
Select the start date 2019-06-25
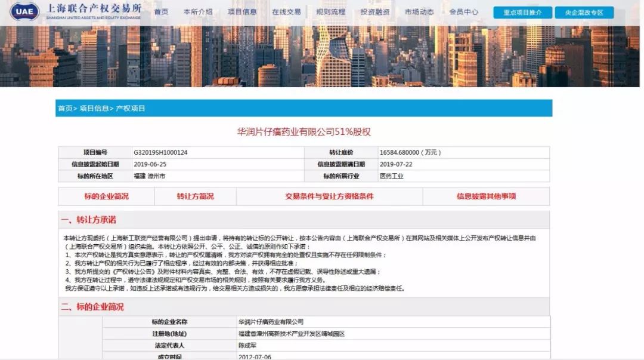[150, 164]
